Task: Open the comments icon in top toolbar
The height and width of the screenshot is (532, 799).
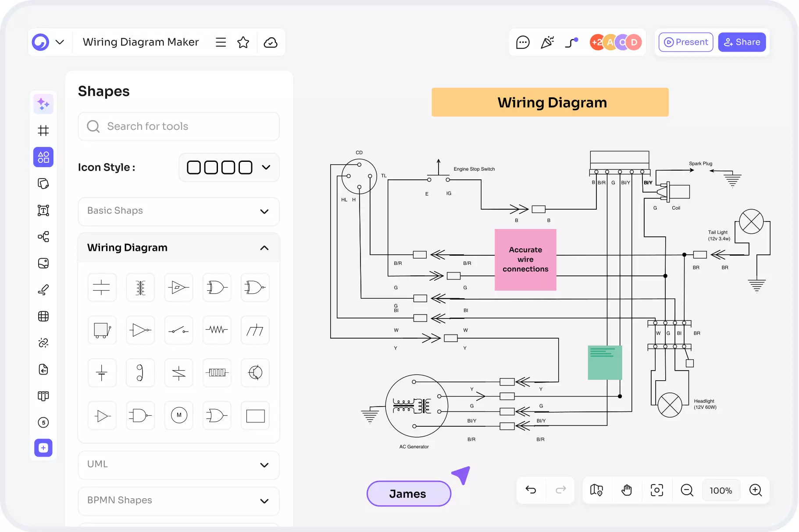Action: (x=522, y=42)
